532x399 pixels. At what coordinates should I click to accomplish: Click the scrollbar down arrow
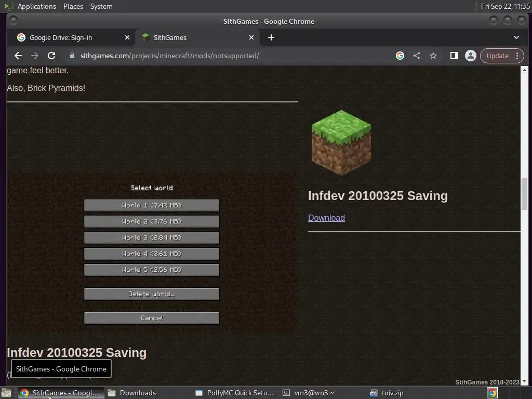(525, 381)
